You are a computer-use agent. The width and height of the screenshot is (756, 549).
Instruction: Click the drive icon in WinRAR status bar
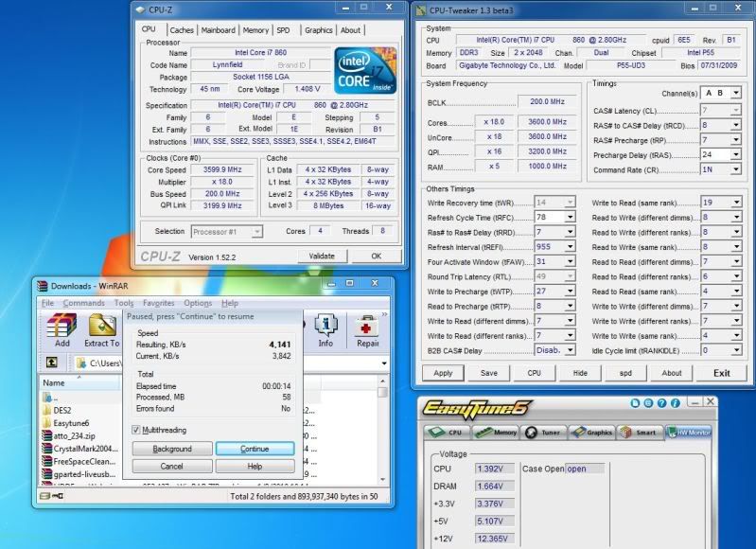[x=44, y=495]
